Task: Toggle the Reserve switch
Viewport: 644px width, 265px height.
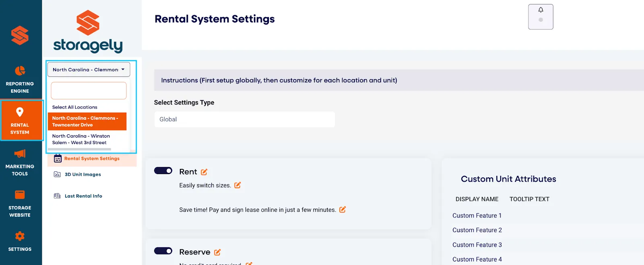Action: click(x=163, y=251)
